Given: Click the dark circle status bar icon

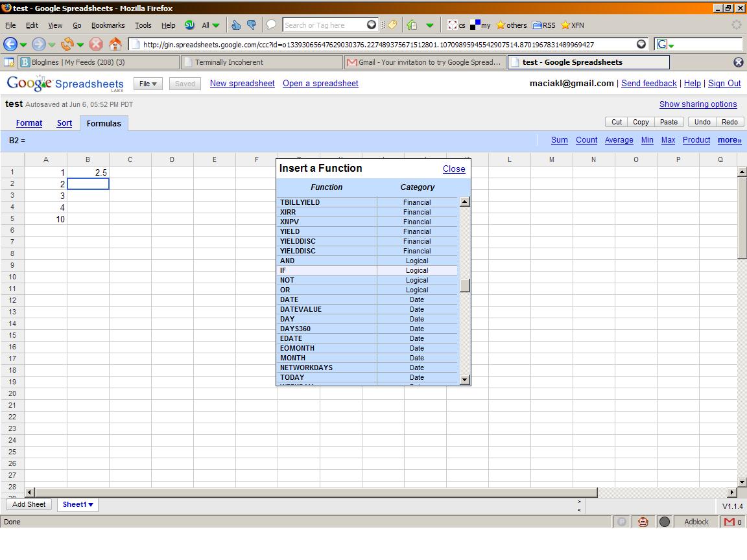Looking at the screenshot, I should [665, 522].
